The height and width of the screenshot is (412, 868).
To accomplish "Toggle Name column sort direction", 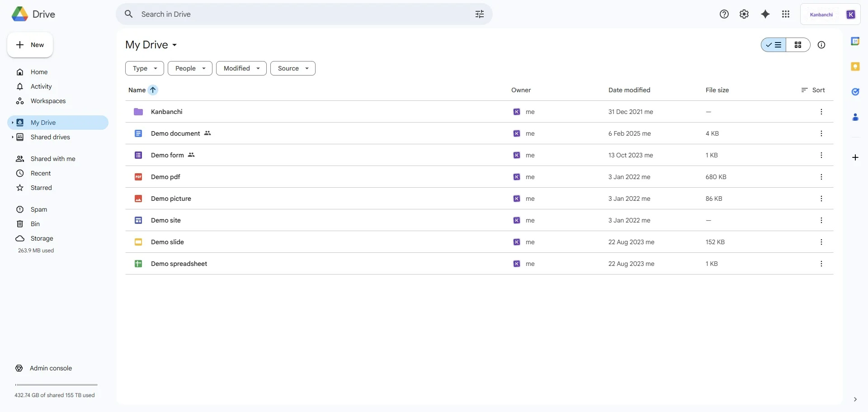I will tap(153, 90).
